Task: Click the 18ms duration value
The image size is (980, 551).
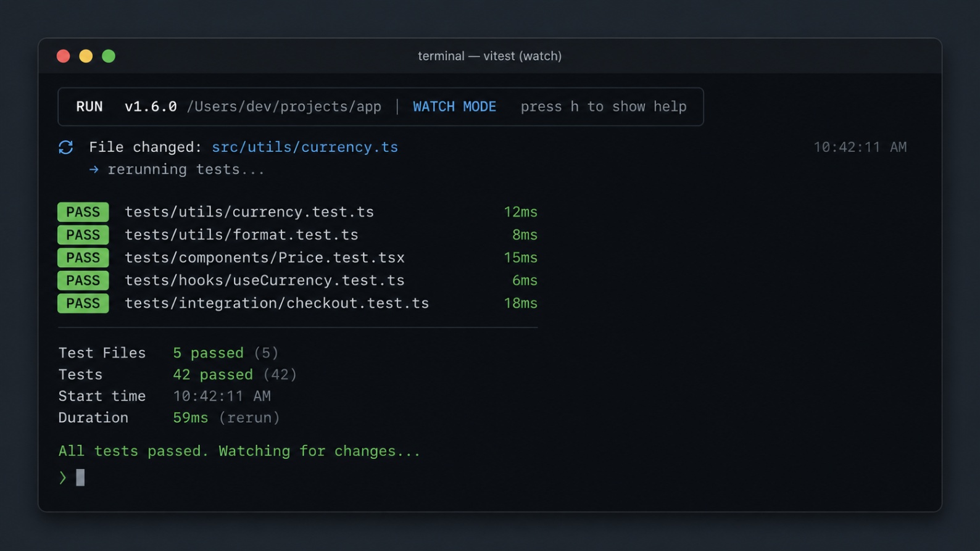Action: pyautogui.click(x=520, y=303)
